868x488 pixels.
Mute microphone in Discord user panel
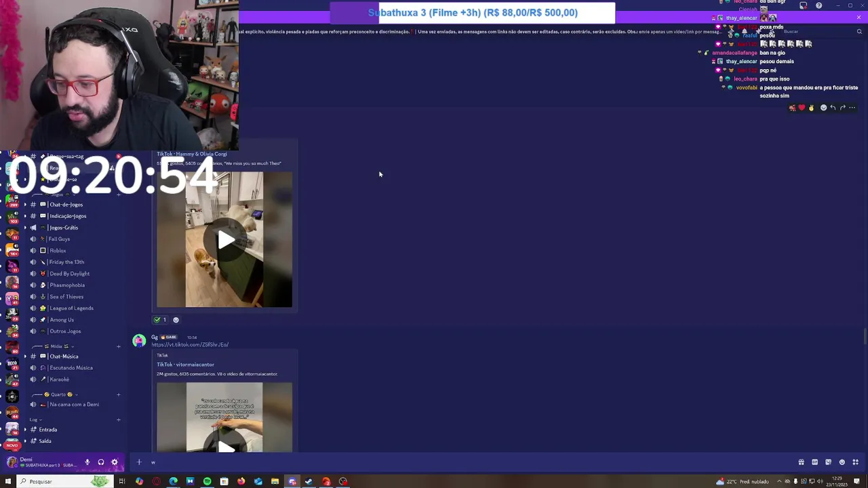point(87,462)
